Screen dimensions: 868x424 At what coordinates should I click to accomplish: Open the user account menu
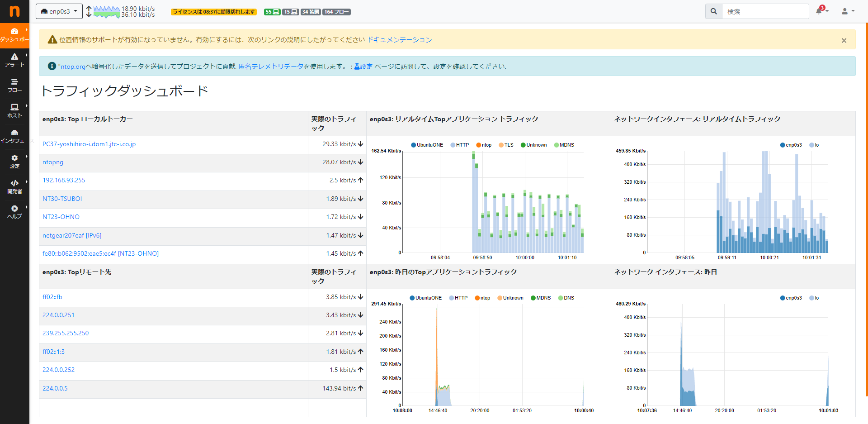848,11
